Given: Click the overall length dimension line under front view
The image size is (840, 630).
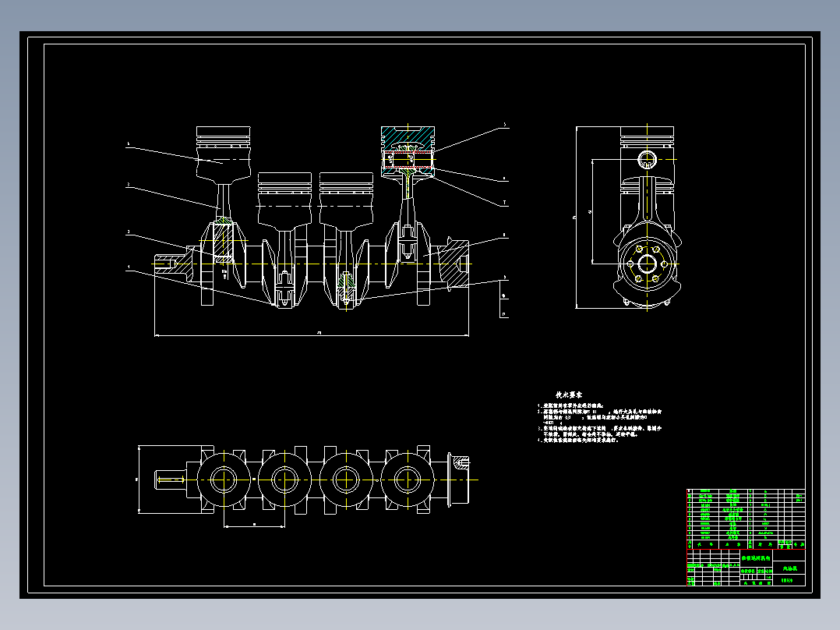Looking at the screenshot, I should [x=312, y=335].
